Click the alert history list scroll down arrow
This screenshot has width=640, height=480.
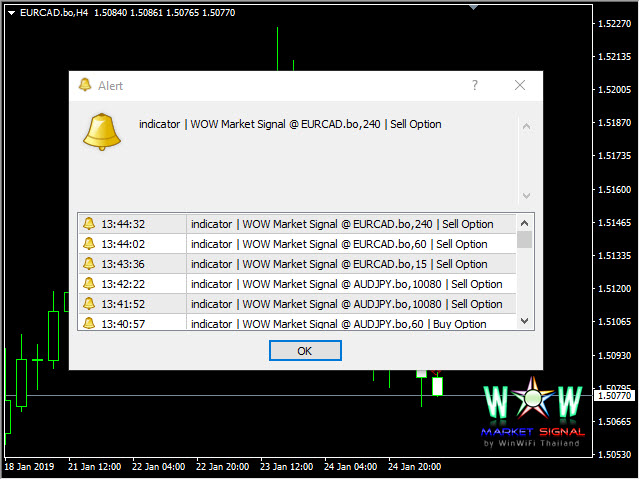524,321
